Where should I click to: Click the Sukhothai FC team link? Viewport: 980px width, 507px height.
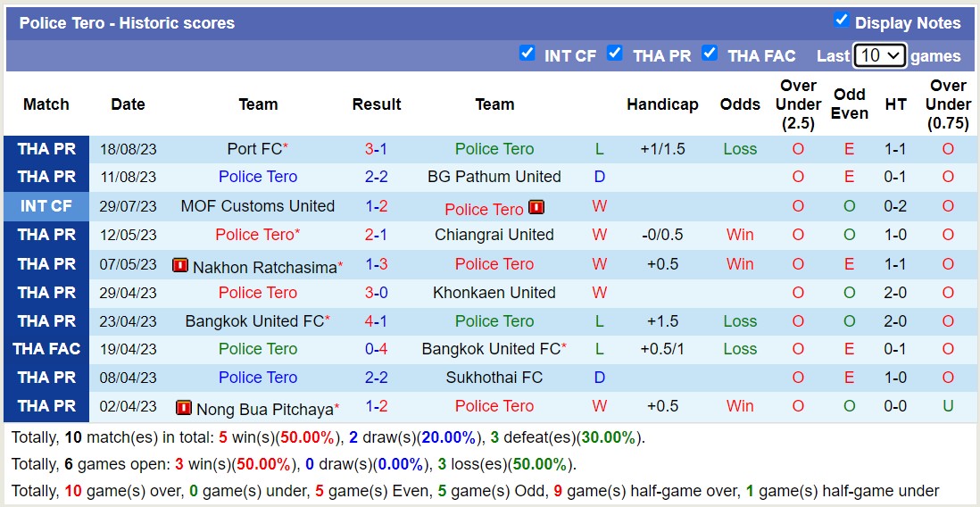(x=494, y=378)
